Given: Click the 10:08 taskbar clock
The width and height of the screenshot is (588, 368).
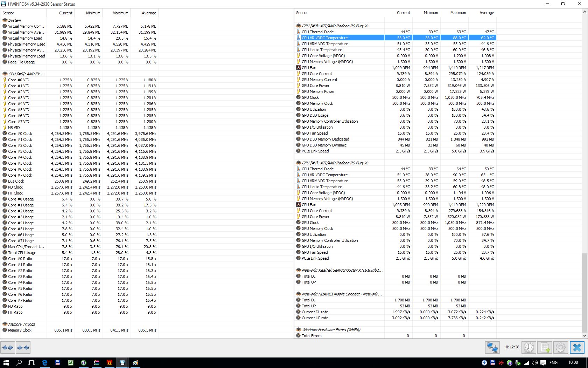Looking at the screenshot, I should (x=573, y=362).
